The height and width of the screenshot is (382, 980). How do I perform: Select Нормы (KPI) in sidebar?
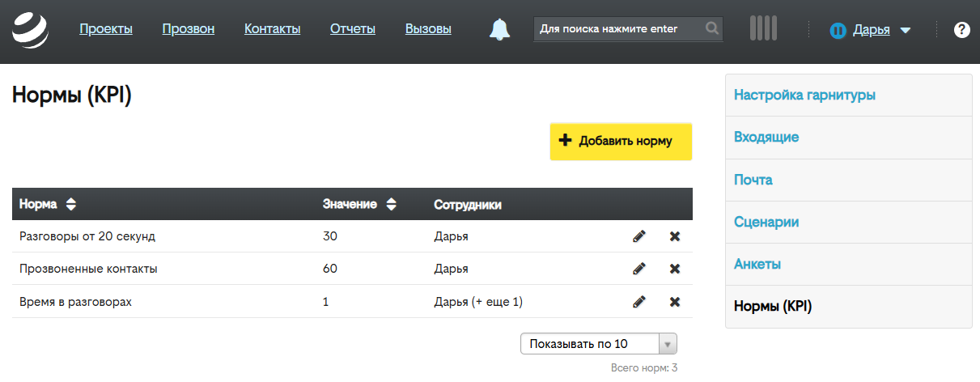pos(848,306)
